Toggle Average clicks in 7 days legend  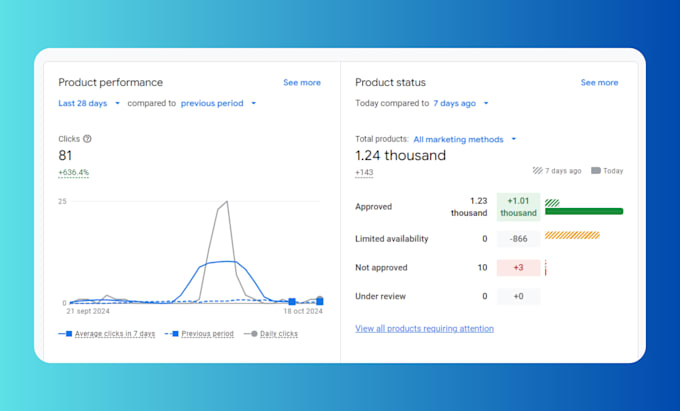[x=106, y=334]
